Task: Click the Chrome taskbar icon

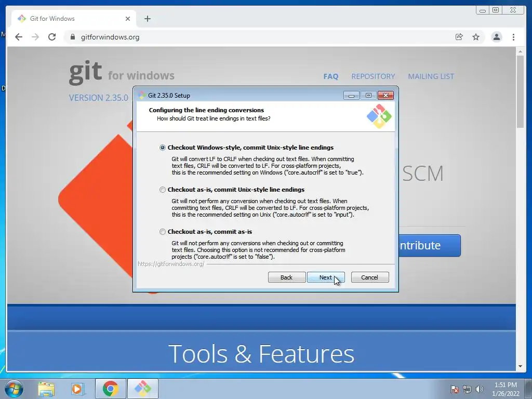Action: pos(110,389)
